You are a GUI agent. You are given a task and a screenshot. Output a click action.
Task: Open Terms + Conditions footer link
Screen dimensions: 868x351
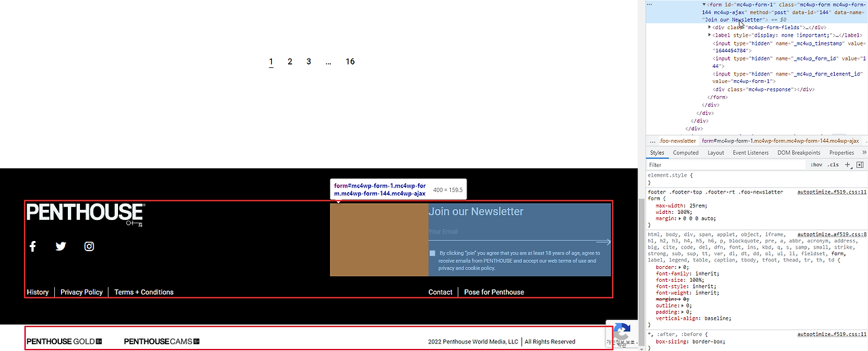point(144,292)
